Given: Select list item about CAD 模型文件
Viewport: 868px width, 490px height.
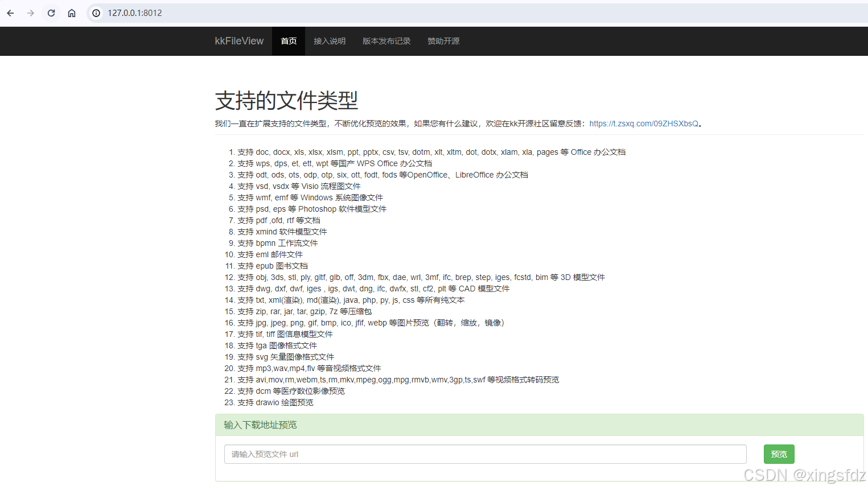Looking at the screenshot, I should [373, 289].
